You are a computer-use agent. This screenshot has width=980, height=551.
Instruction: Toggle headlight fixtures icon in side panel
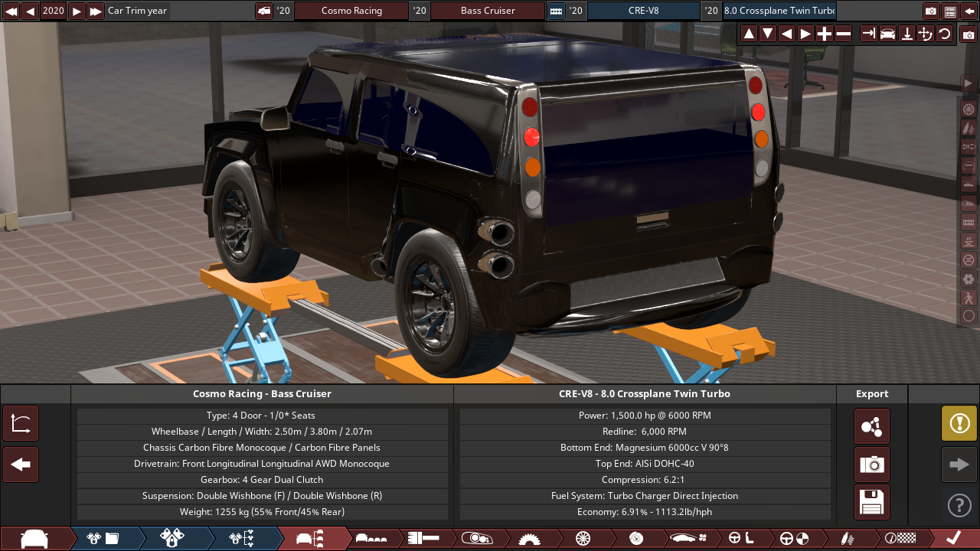969,203
